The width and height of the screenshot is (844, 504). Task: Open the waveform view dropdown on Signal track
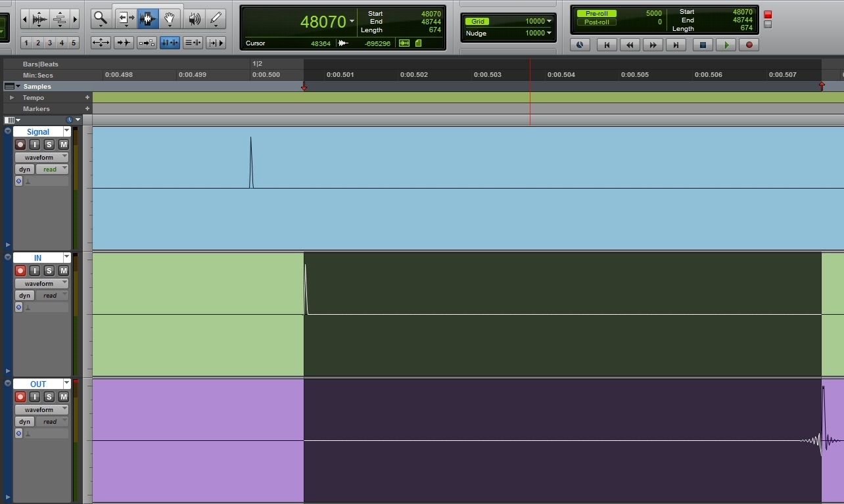point(41,158)
